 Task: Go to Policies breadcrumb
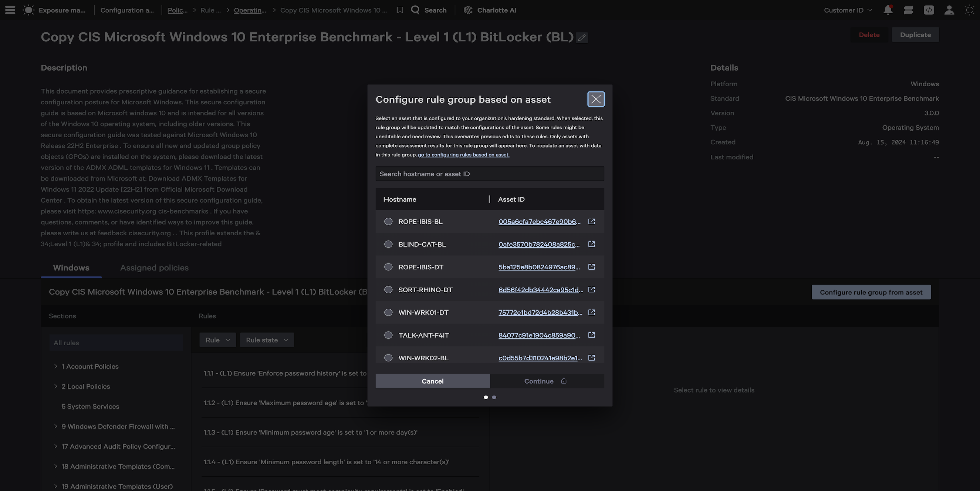coord(178,10)
